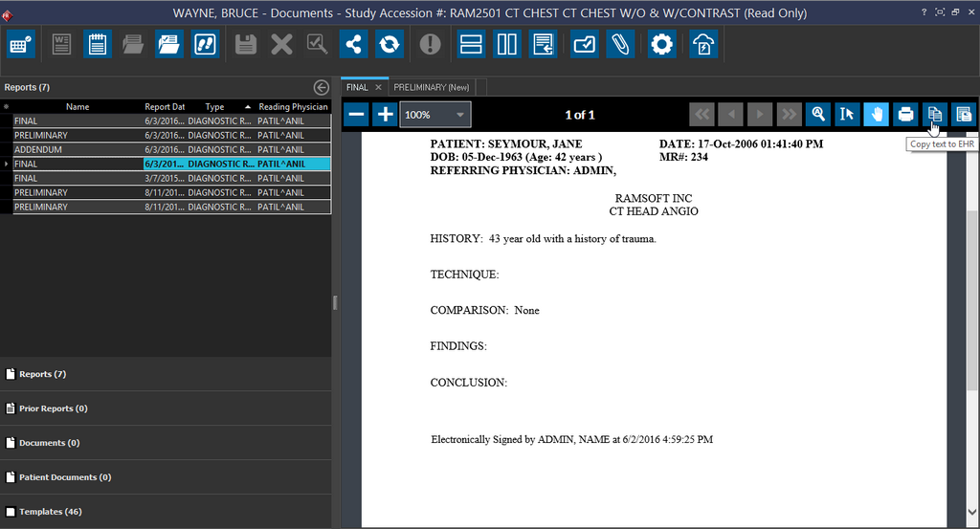Switch to vertical split layout
The width and height of the screenshot is (980, 529).
506,44
